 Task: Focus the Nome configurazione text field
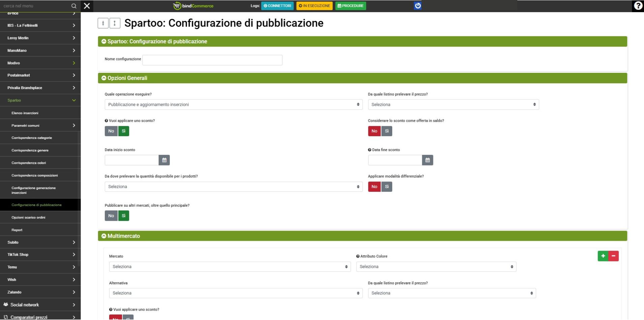pos(212,60)
